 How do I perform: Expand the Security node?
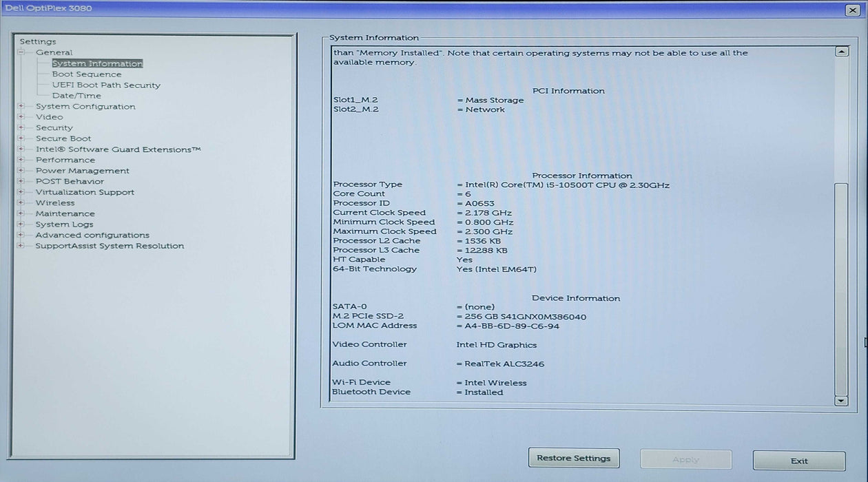(x=21, y=127)
